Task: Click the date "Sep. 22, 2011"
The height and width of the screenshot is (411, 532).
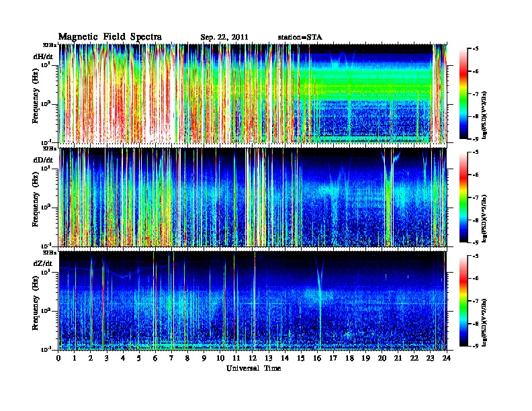Action: (224, 38)
